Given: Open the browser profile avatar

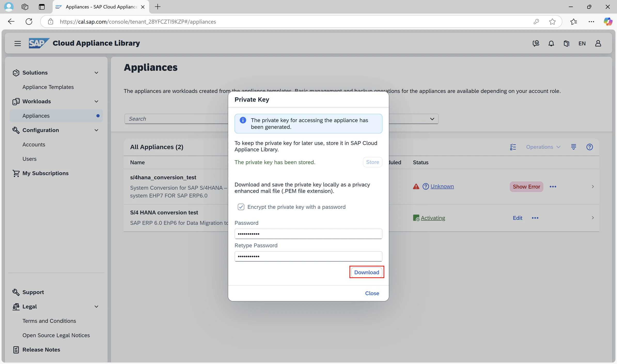Looking at the screenshot, I should [x=9, y=7].
